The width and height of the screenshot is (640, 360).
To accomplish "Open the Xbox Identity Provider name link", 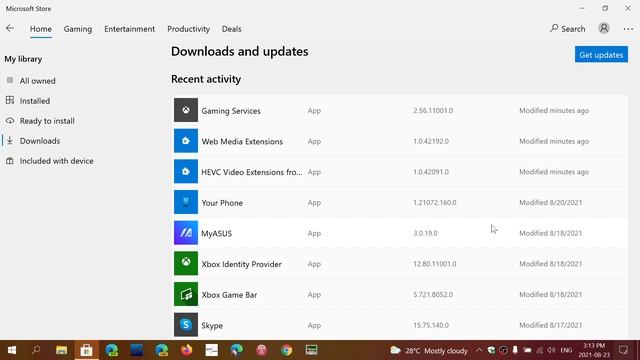I will coord(241,264).
